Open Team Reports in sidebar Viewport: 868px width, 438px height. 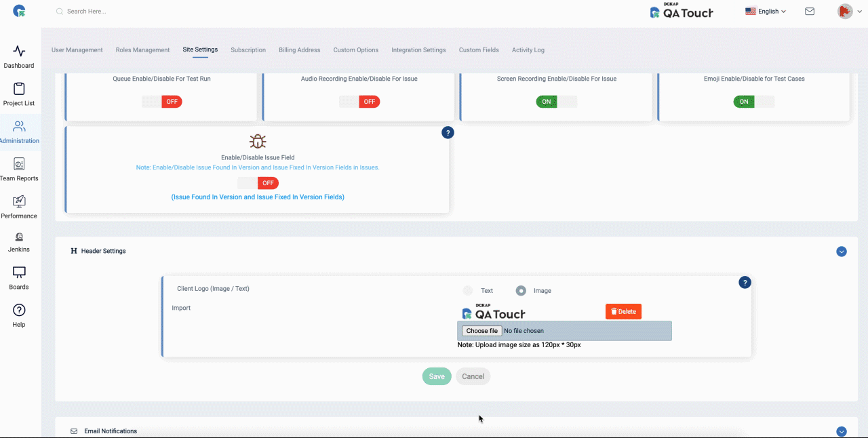point(19,170)
